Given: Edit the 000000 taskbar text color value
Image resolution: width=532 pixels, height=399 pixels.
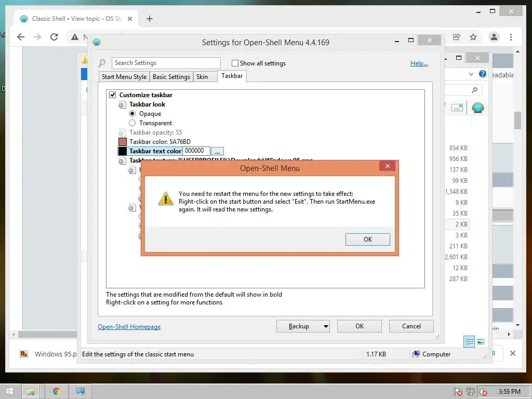Looking at the screenshot, I should (196, 151).
